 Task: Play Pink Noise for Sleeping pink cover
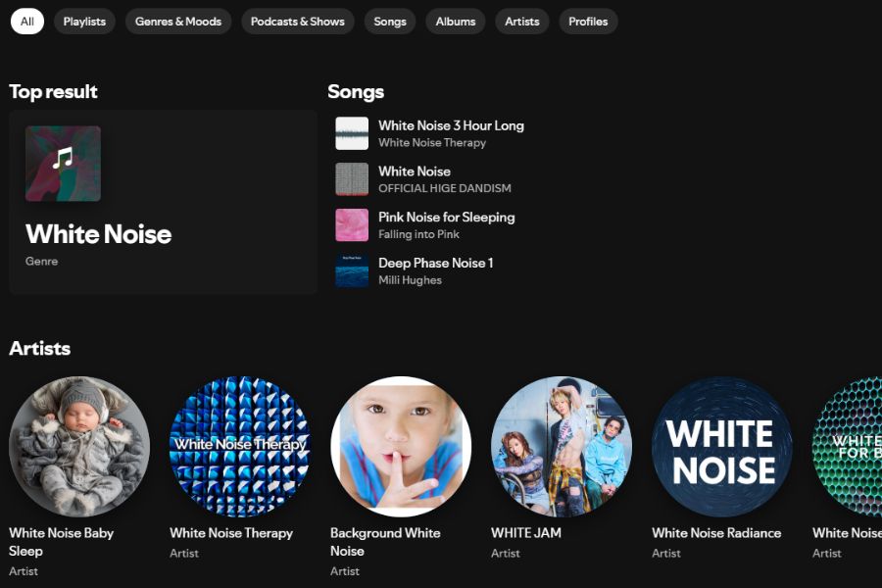352,225
